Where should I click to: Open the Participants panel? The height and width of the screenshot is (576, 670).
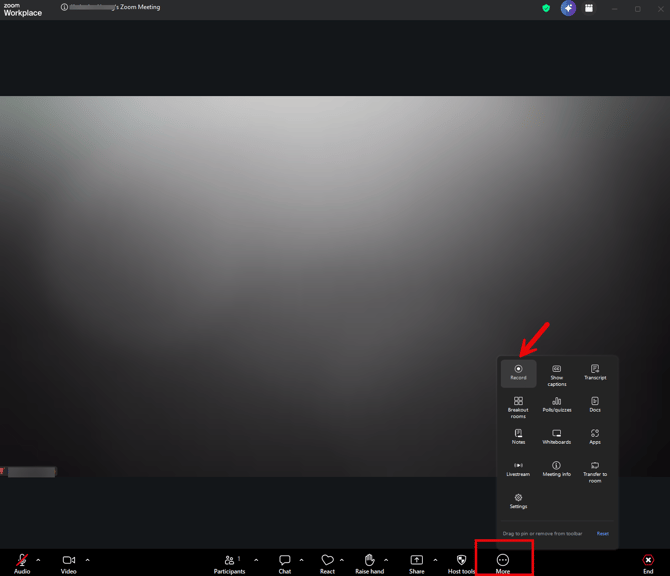pyautogui.click(x=229, y=562)
